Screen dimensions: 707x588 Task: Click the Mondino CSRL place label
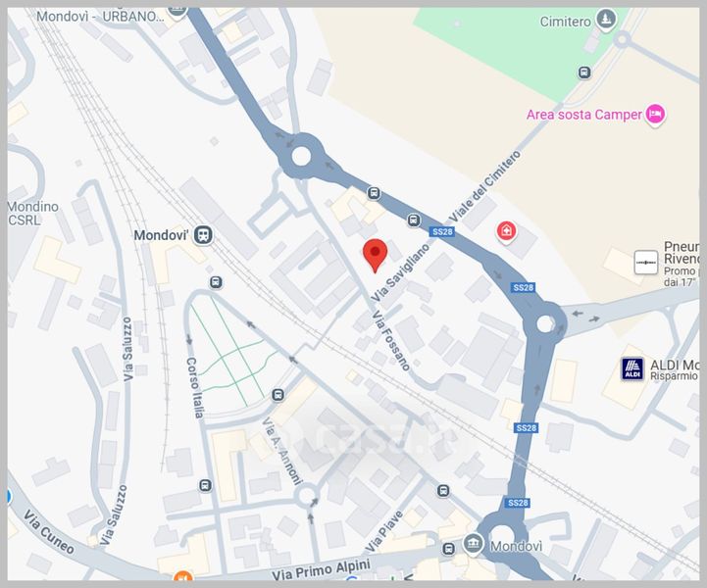pyautogui.click(x=33, y=213)
